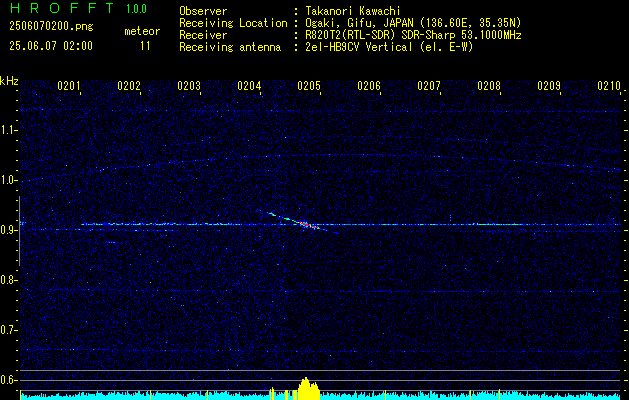Click the meteor count 11
The height and width of the screenshot is (400, 629).
145,46
